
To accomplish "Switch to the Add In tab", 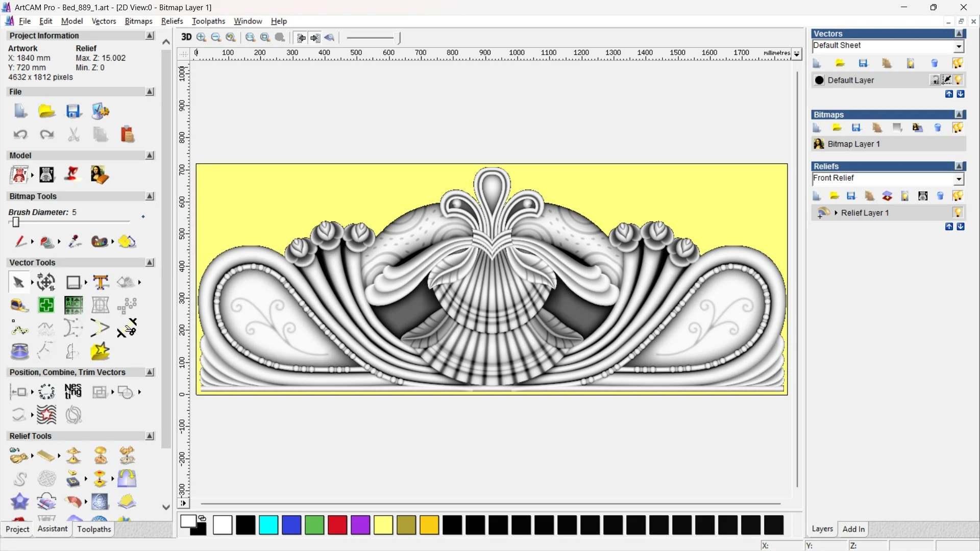I will click(x=853, y=529).
